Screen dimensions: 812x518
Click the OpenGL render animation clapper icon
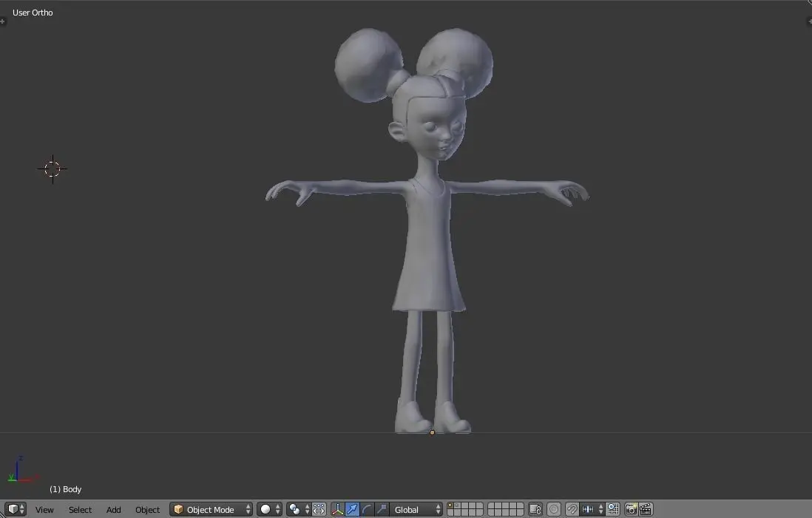tap(646, 509)
